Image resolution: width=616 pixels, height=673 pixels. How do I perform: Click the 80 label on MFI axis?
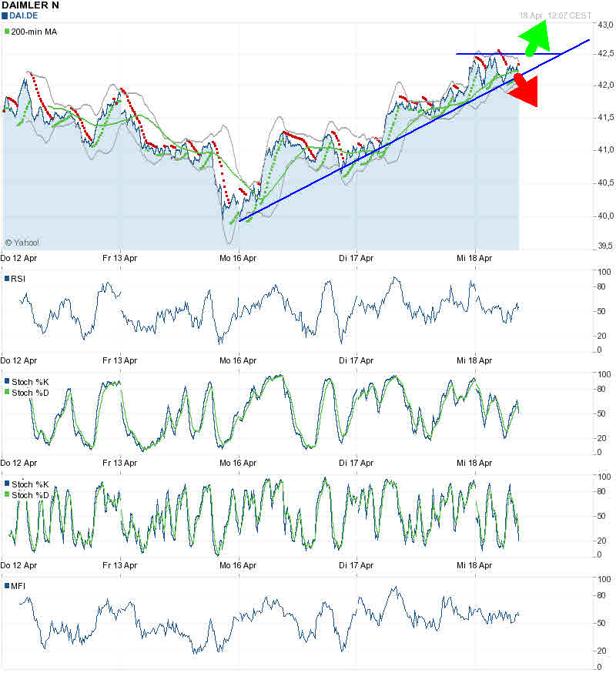[x=601, y=595]
